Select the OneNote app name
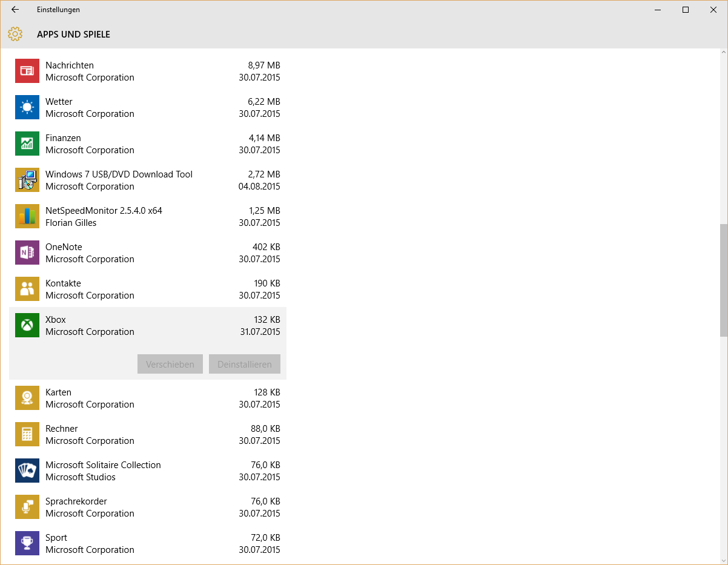 64,247
